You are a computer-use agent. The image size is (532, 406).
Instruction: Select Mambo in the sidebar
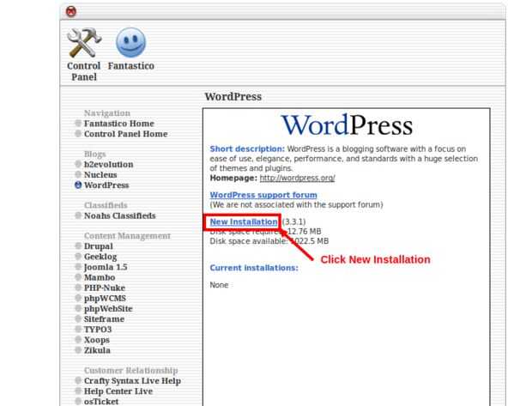point(100,278)
